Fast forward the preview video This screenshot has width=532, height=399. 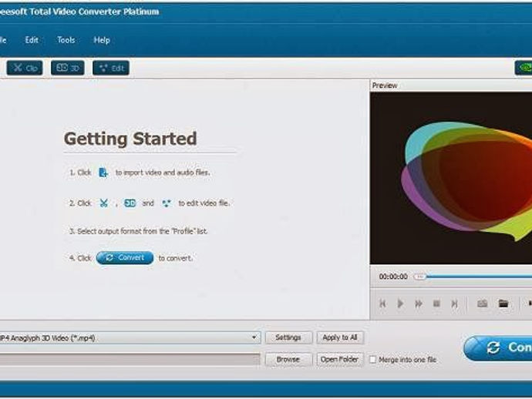[x=419, y=303]
